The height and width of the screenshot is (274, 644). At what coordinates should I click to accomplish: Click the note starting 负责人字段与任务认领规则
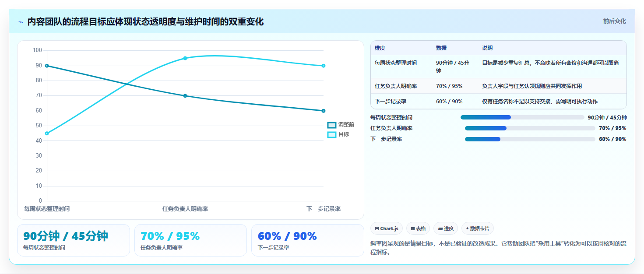(x=532, y=86)
